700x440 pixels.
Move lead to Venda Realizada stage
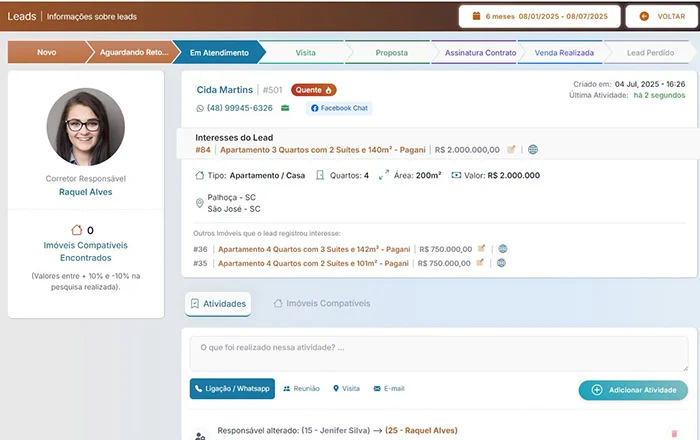pos(564,53)
